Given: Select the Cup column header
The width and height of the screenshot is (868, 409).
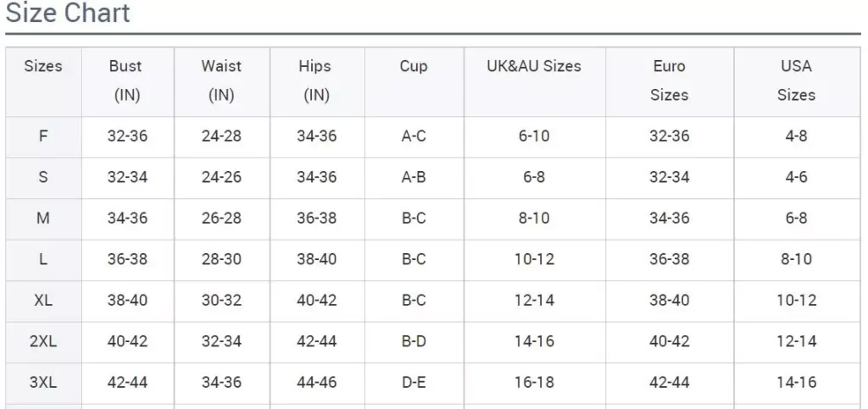Looking at the screenshot, I should 414,66.
